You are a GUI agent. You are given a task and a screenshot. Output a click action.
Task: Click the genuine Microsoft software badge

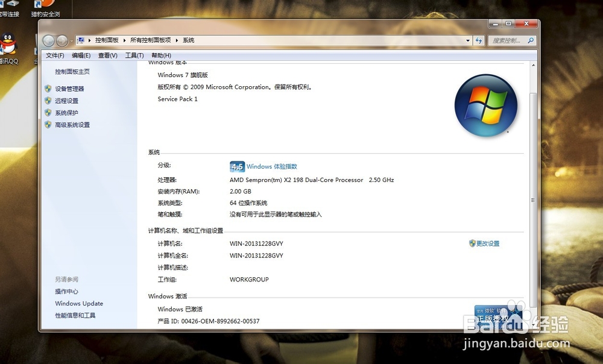[x=499, y=317]
